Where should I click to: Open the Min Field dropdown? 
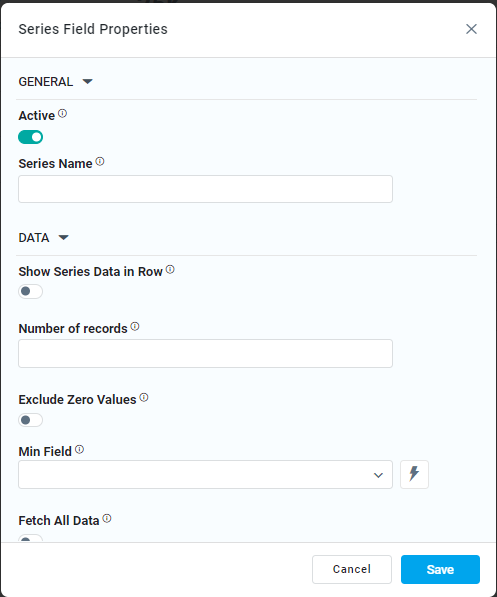(205, 474)
